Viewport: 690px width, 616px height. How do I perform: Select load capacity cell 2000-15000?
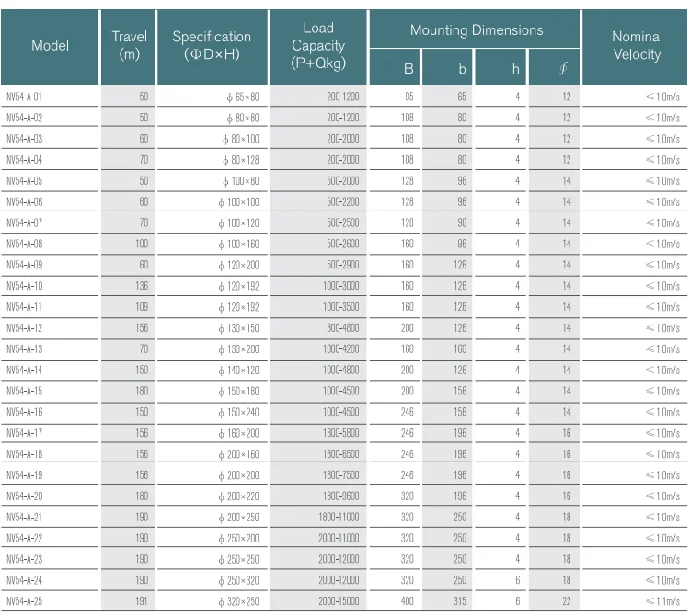[x=339, y=601]
